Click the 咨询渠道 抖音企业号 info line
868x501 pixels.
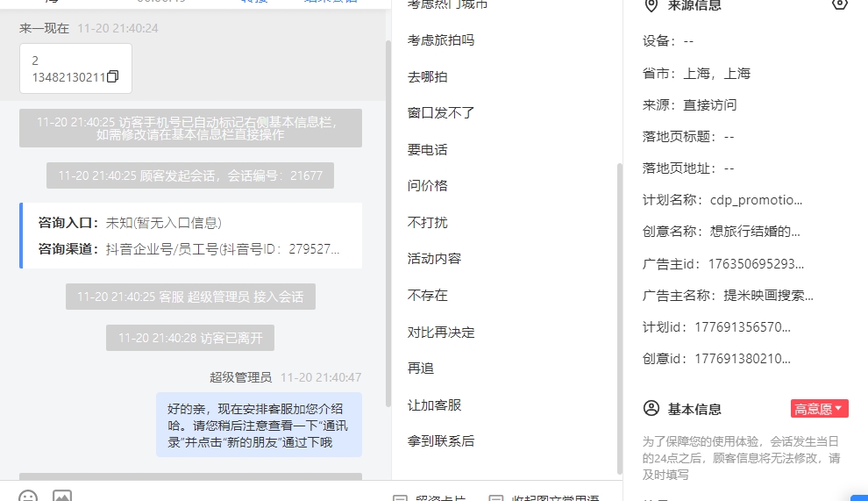pyautogui.click(x=189, y=249)
